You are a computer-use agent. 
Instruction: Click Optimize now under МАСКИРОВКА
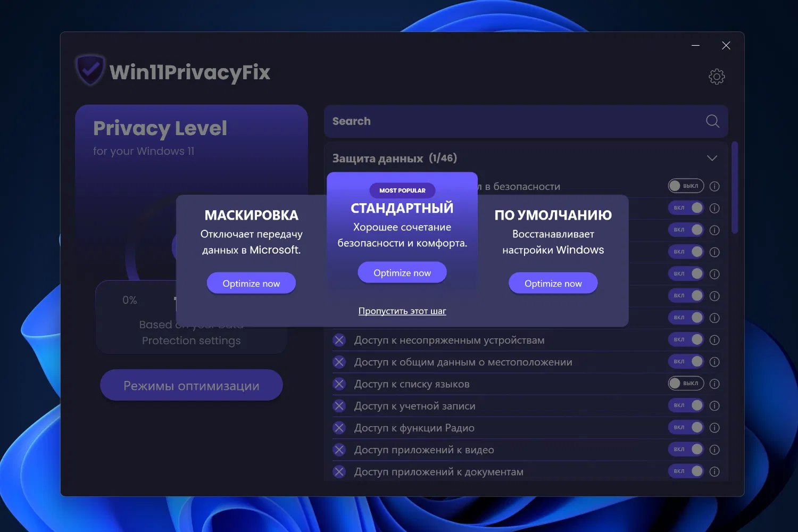[251, 283]
